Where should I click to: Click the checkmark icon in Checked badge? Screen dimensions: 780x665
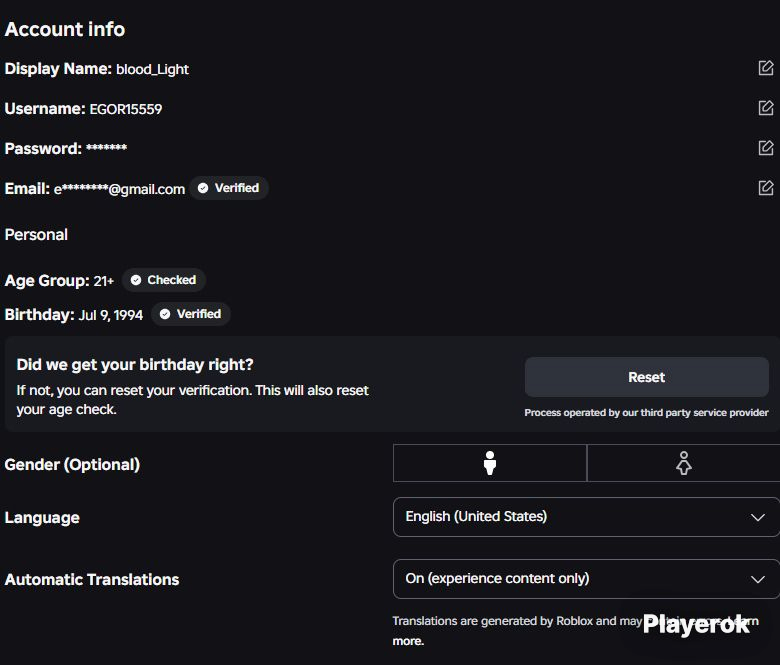136,280
